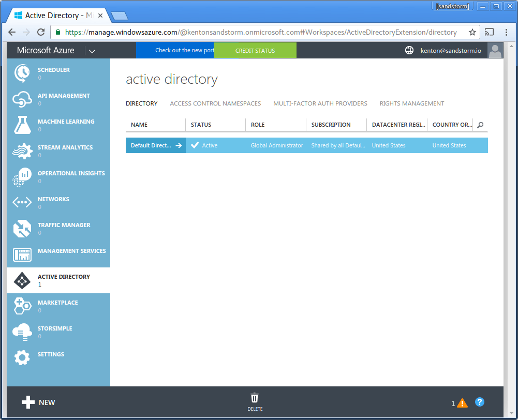Click the browser back arrow
This screenshot has width=518, height=420.
point(12,32)
